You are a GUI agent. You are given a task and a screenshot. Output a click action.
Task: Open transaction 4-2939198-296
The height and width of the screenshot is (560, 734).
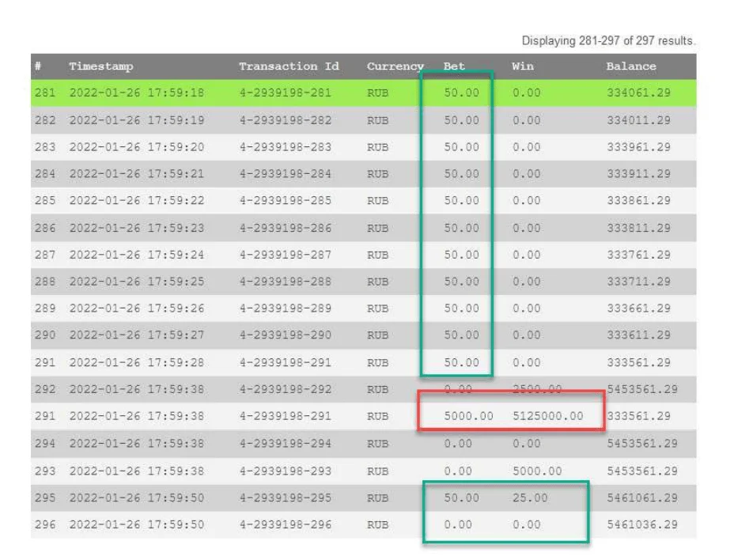click(285, 524)
